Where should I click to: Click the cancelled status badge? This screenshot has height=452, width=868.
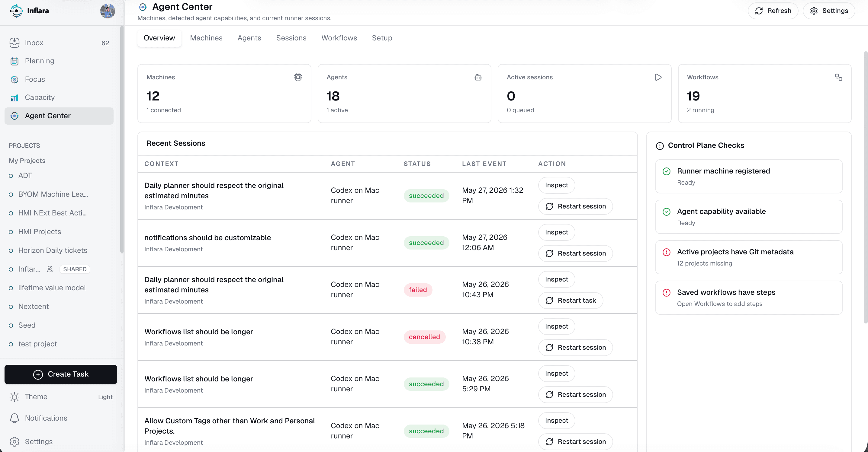424,337
